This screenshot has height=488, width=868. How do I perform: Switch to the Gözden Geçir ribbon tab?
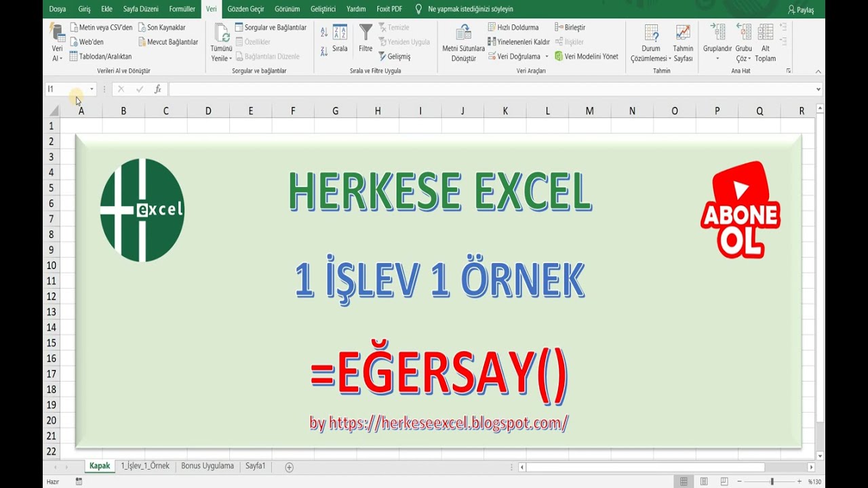coord(246,9)
